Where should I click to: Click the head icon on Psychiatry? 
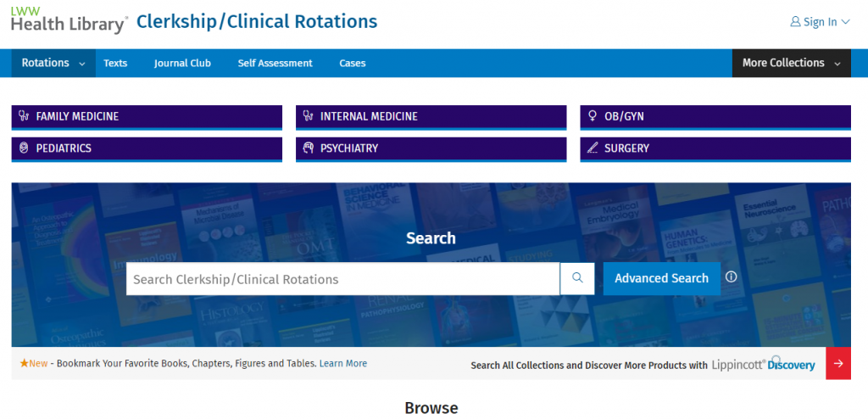tap(309, 148)
